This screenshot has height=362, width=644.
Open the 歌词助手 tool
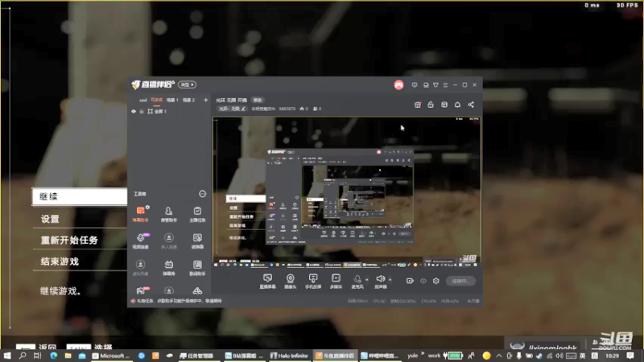point(197,268)
